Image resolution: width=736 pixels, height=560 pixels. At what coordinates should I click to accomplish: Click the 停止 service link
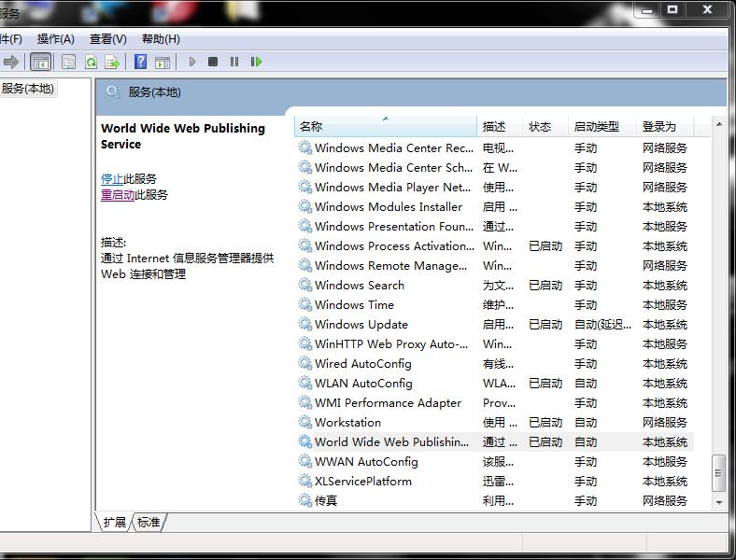pos(112,178)
